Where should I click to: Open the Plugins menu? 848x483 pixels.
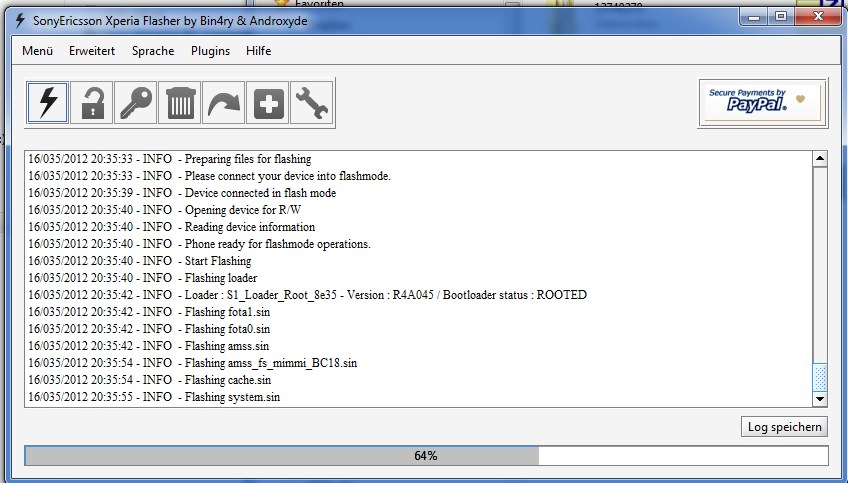(x=210, y=51)
